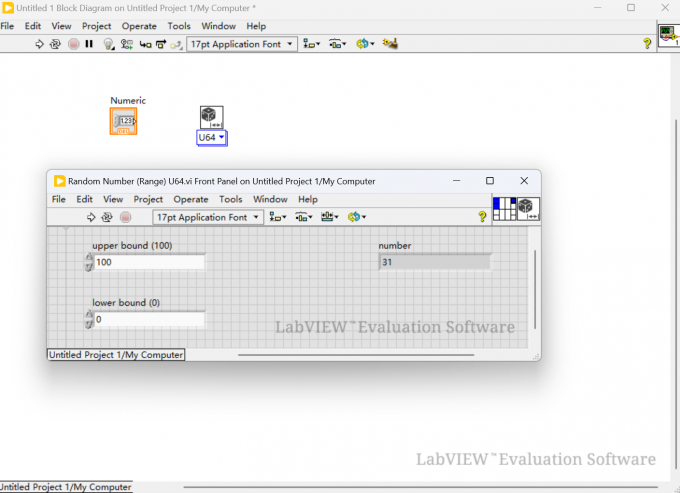The width and height of the screenshot is (680, 493).
Task: Click front panel Untitled Project 1/My Computer context
Action: pyautogui.click(x=116, y=355)
